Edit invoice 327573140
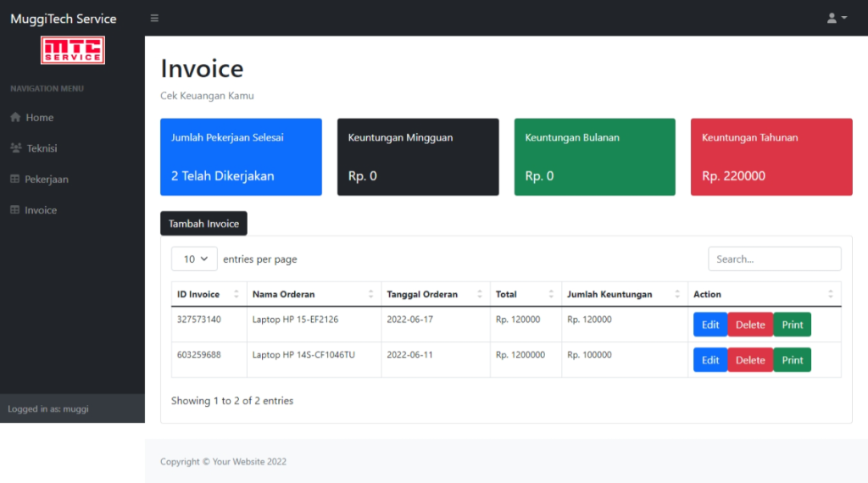Image resolution: width=868 pixels, height=483 pixels. (710, 325)
